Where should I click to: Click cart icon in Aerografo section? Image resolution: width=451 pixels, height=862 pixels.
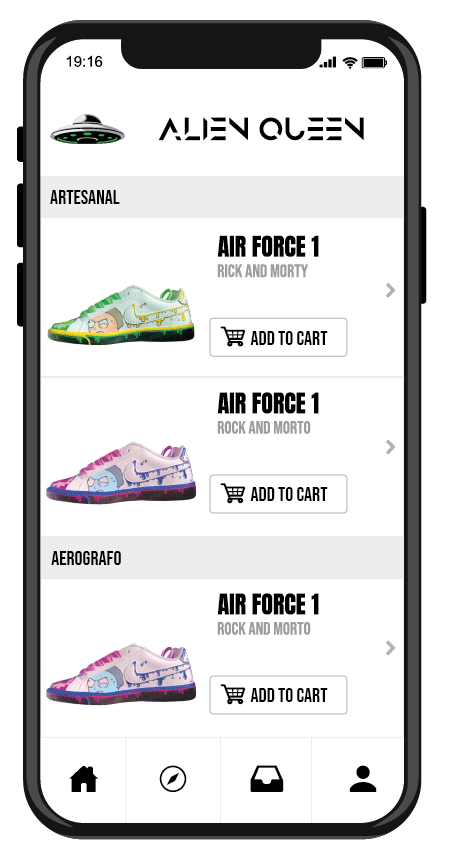233,694
